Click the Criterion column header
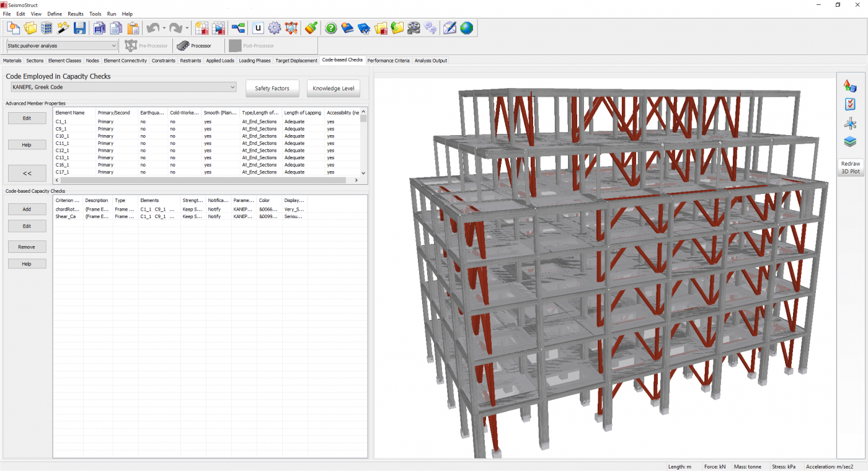Viewport: 868px width, 471px height. point(68,201)
